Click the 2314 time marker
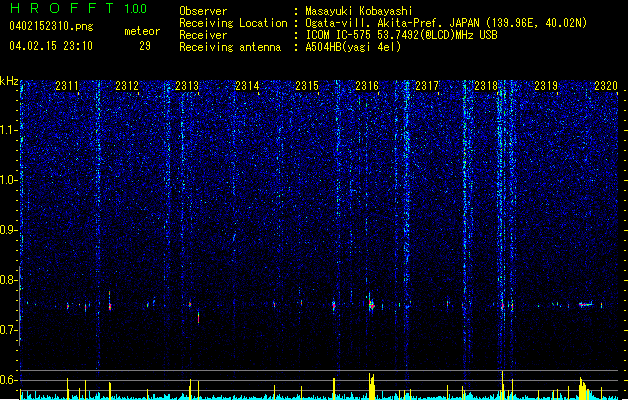 [247, 86]
